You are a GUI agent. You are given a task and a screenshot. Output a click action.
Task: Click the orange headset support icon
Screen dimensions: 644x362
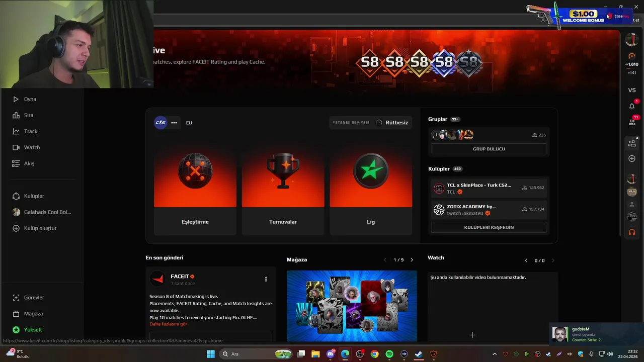(x=632, y=232)
